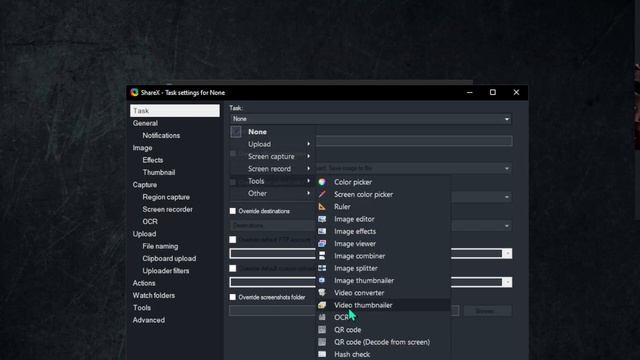Open Notifications in the sidebar

tap(161, 135)
